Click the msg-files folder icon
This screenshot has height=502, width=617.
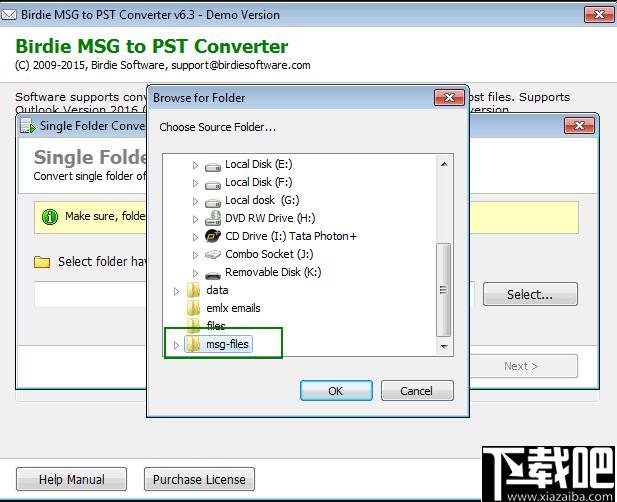[193, 344]
